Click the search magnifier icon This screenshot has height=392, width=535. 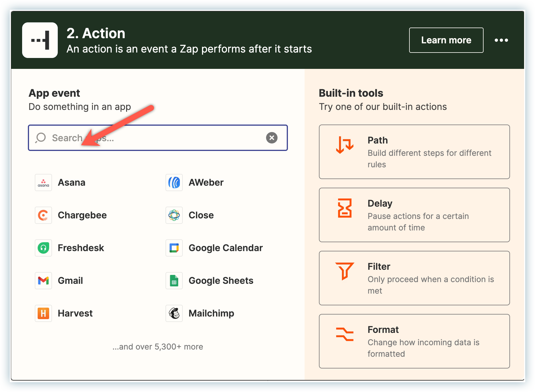point(41,138)
